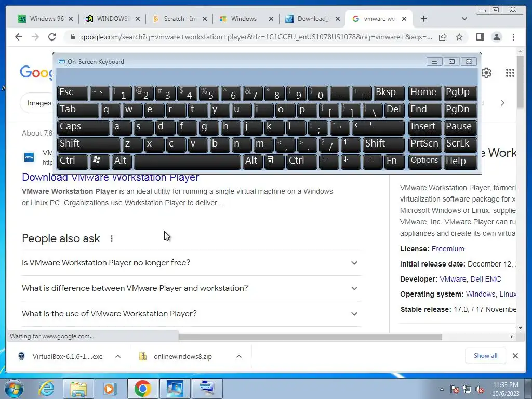Open a new tab with the plus button
The width and height of the screenshot is (532, 399).
coord(424,19)
